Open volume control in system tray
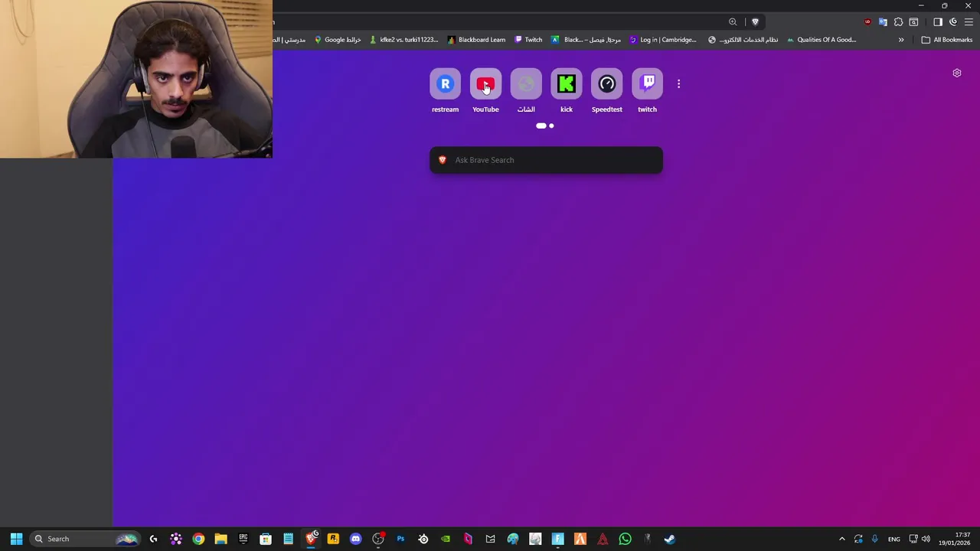 pos(926,539)
